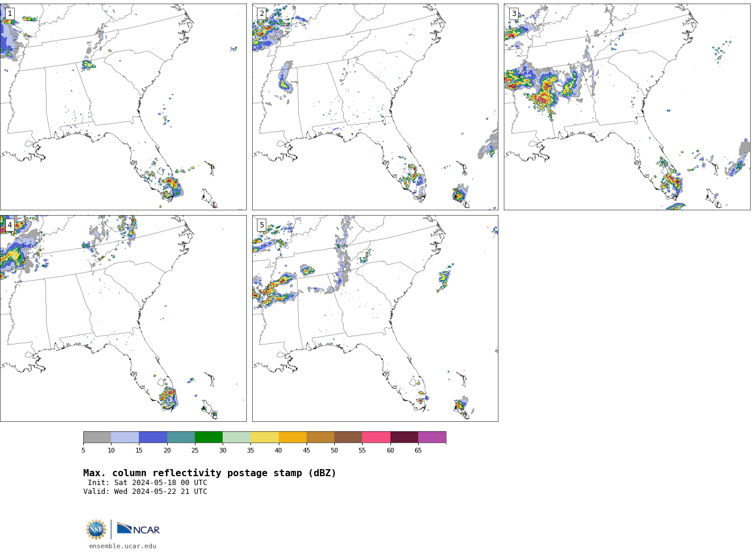Viewport: 756px width, 553px height.
Task: Click the blue 15-20 dBZ swatch
Action: coord(153,437)
